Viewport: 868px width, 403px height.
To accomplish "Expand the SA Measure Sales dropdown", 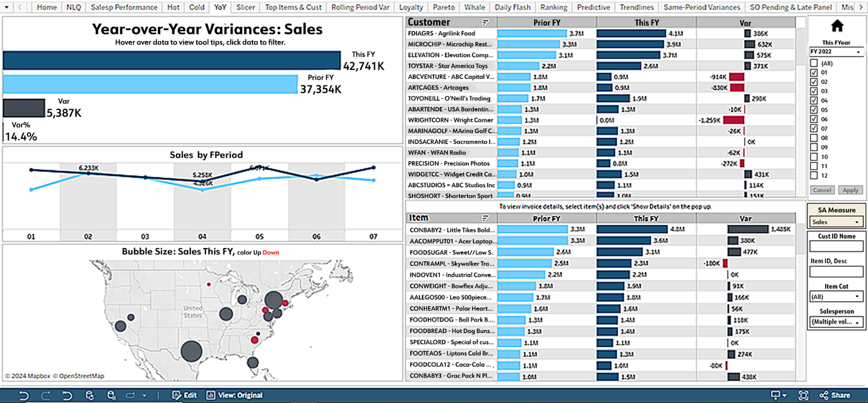I will pyautogui.click(x=836, y=222).
